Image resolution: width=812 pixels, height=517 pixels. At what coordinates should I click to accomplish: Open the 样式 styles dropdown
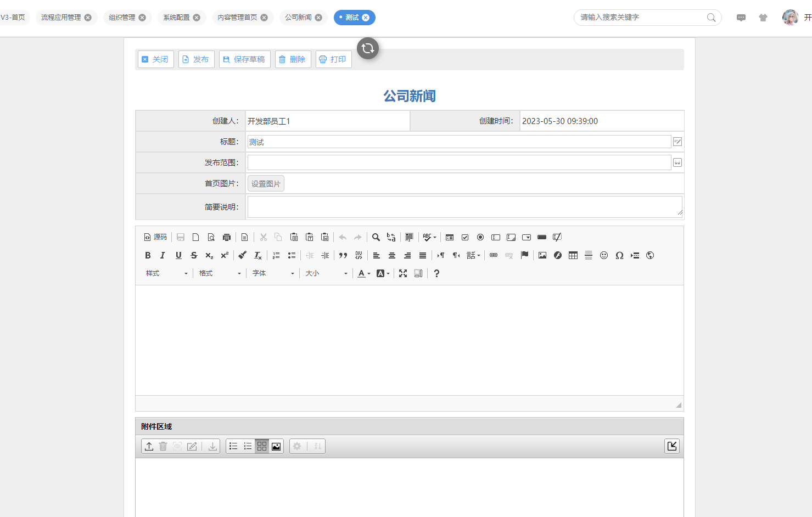click(166, 273)
